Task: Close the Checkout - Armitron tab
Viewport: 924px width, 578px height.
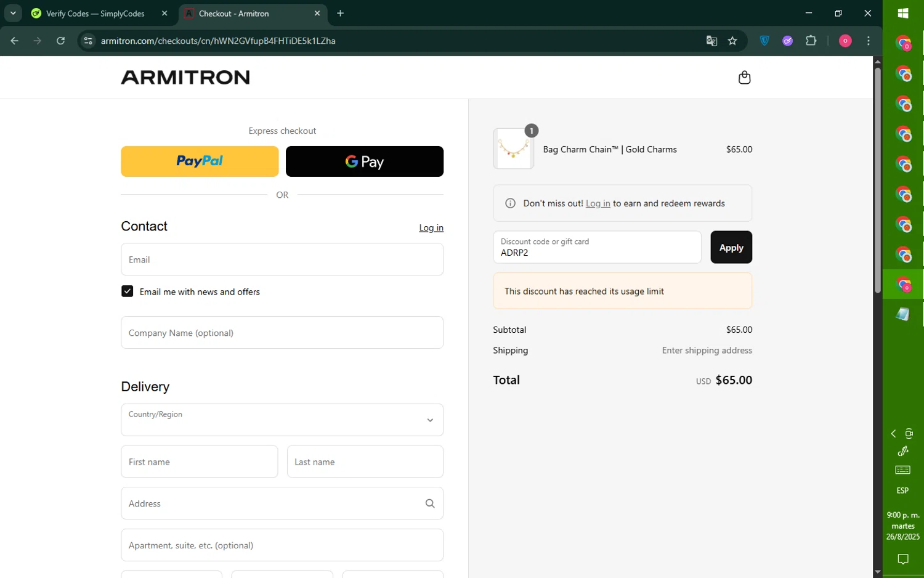Action: coord(317,14)
